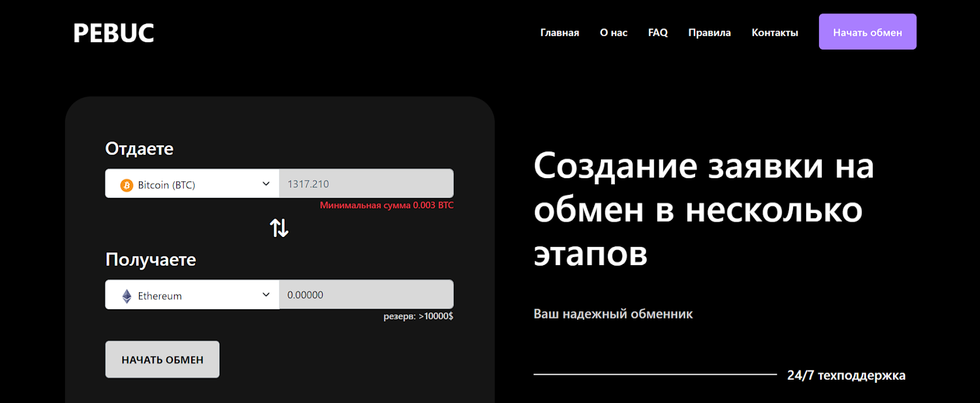This screenshot has height=403, width=980.
Task: Open the Главная menu item
Action: (x=559, y=32)
